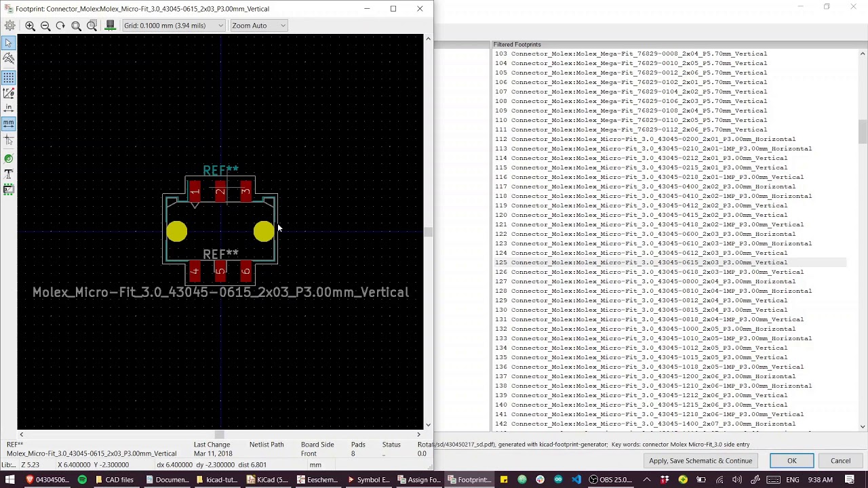Switch to KiCad project manager taskbar item
Viewport: 868px width, 488px height.
pyautogui.click(x=267, y=480)
